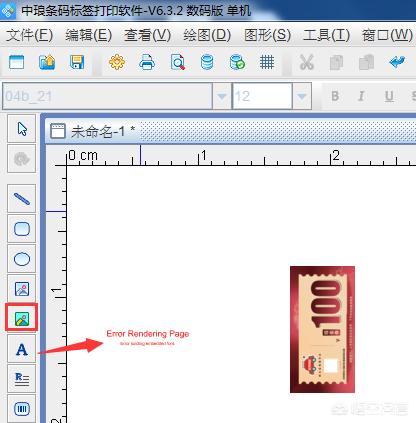Click the greyed-out tool below the pointer
Viewport: 416px width, 423px height.
22,159
